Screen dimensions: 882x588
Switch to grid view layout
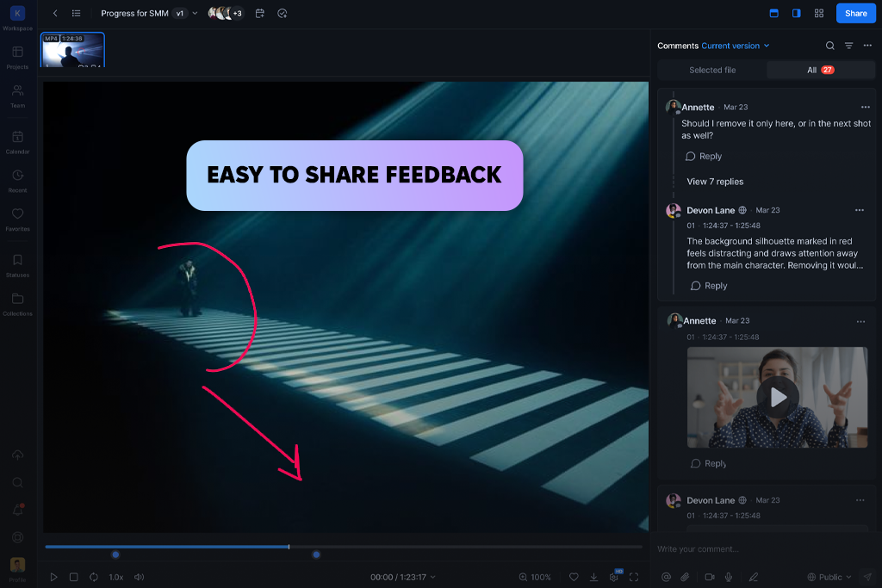819,14
